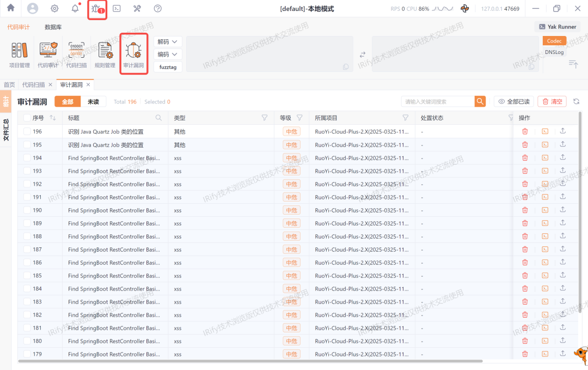The image size is (588, 370).
Task: Click the 清空 clear button
Action: [x=553, y=101]
